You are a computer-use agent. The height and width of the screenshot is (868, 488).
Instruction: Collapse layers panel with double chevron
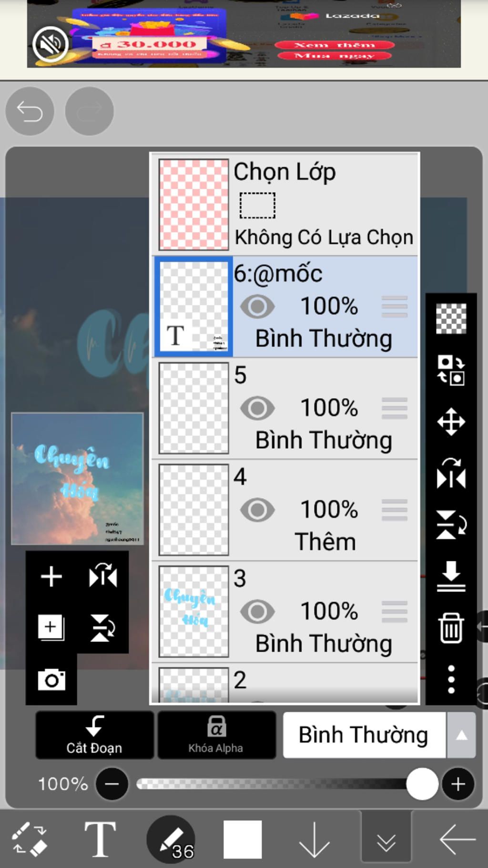pos(386,839)
